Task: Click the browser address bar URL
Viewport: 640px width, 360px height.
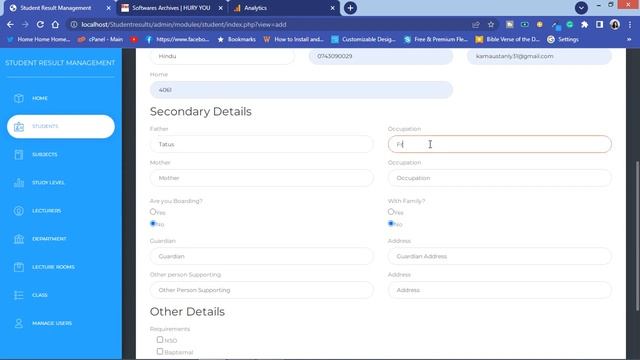Action: pos(184,24)
